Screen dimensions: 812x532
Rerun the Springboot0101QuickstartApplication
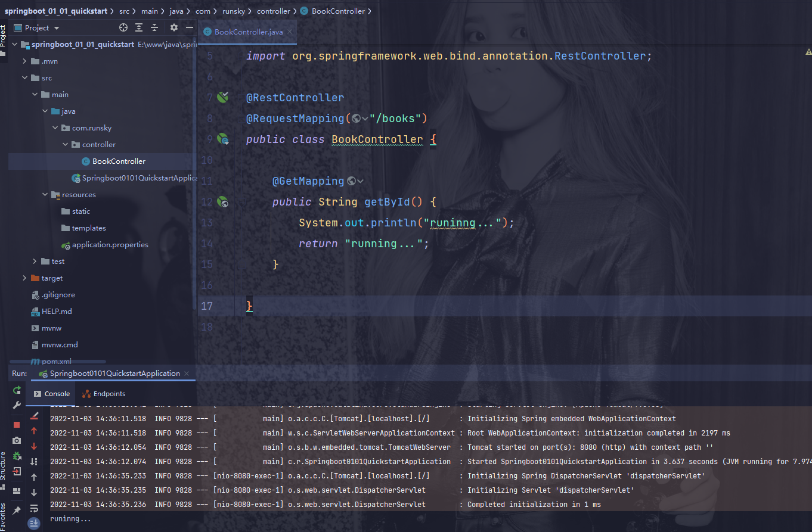pos(17,390)
